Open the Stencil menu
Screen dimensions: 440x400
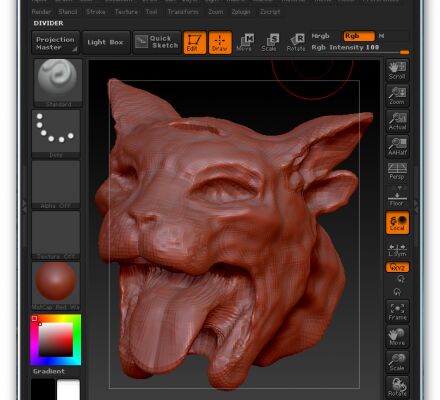click(68, 12)
